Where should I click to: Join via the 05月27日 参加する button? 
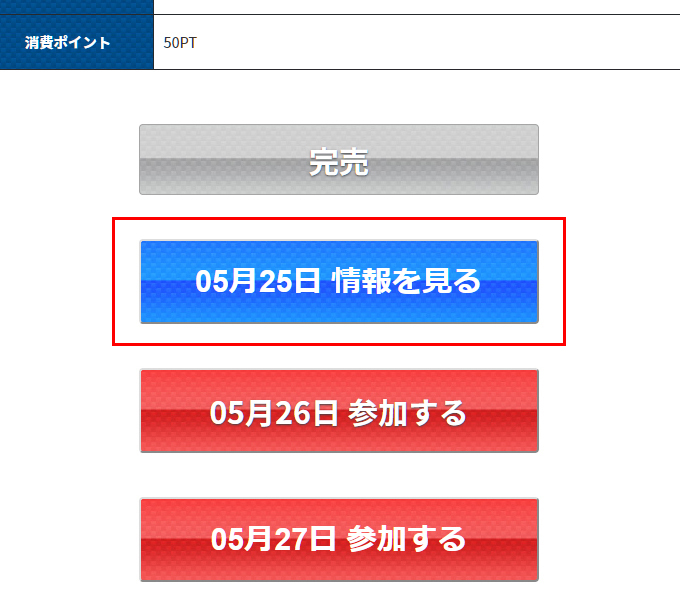[339, 540]
